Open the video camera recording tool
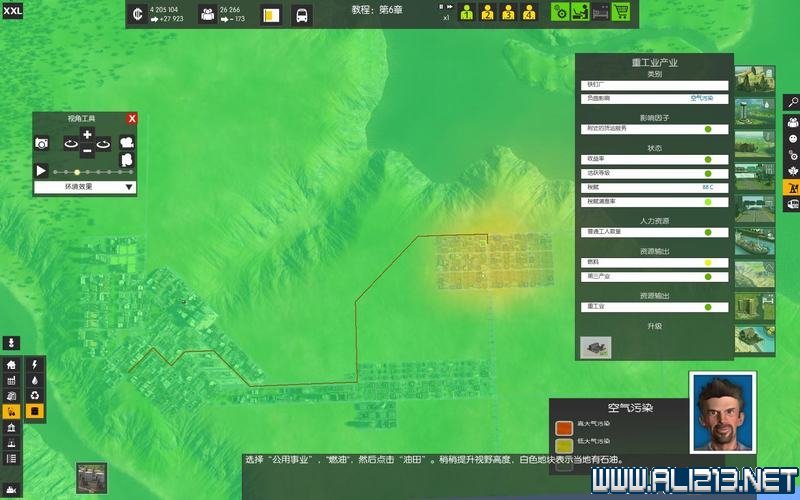The height and width of the screenshot is (500, 800). tap(126, 143)
